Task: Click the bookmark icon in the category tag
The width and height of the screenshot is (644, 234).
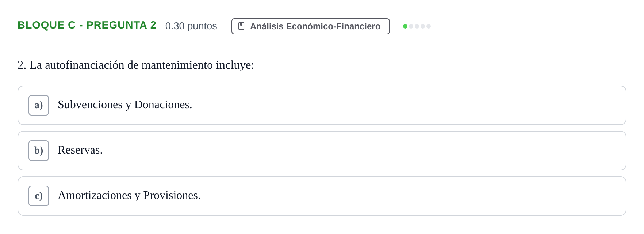Action: tap(241, 26)
